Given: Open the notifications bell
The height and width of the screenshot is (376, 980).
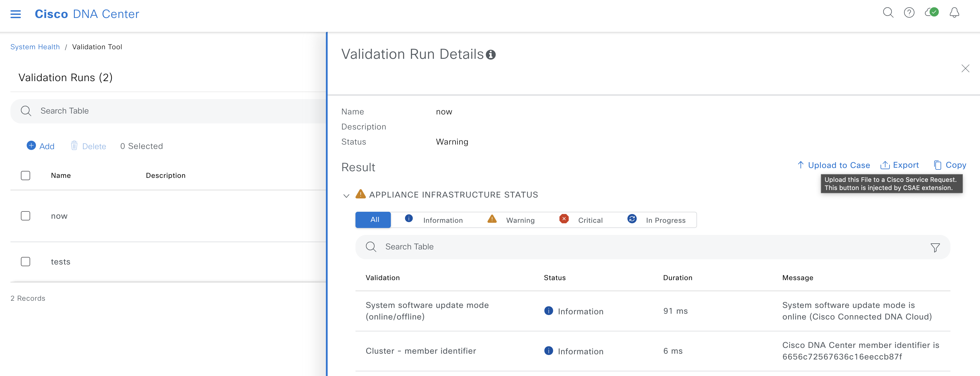Looking at the screenshot, I should [x=954, y=13].
